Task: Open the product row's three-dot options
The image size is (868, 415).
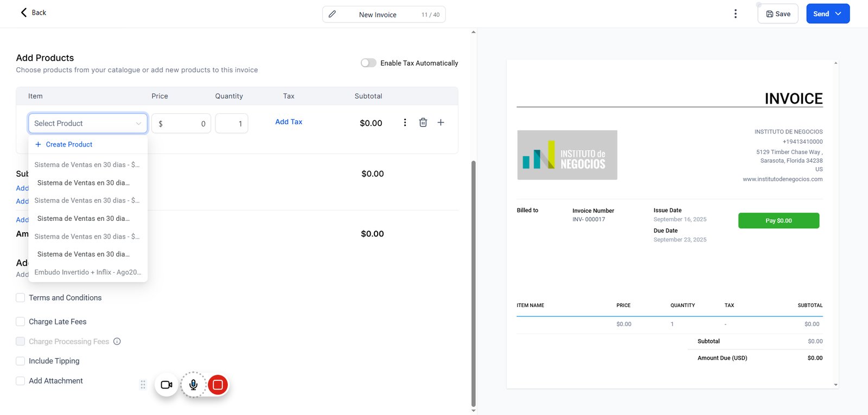Action: tap(405, 123)
